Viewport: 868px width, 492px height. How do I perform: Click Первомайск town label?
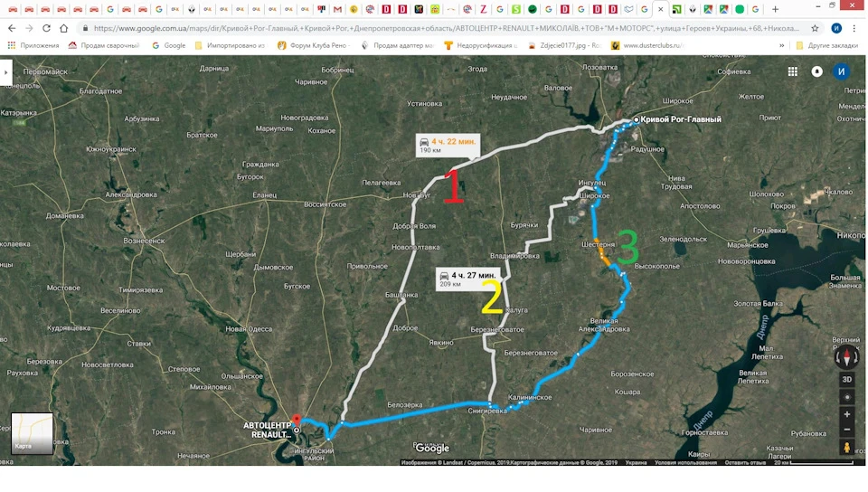pyautogui.click(x=45, y=71)
